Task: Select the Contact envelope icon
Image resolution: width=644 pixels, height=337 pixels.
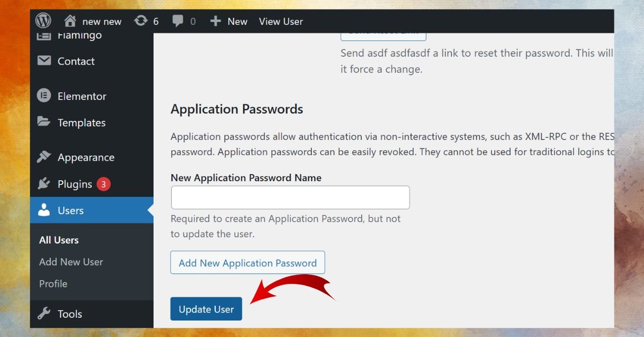Action: tap(44, 61)
